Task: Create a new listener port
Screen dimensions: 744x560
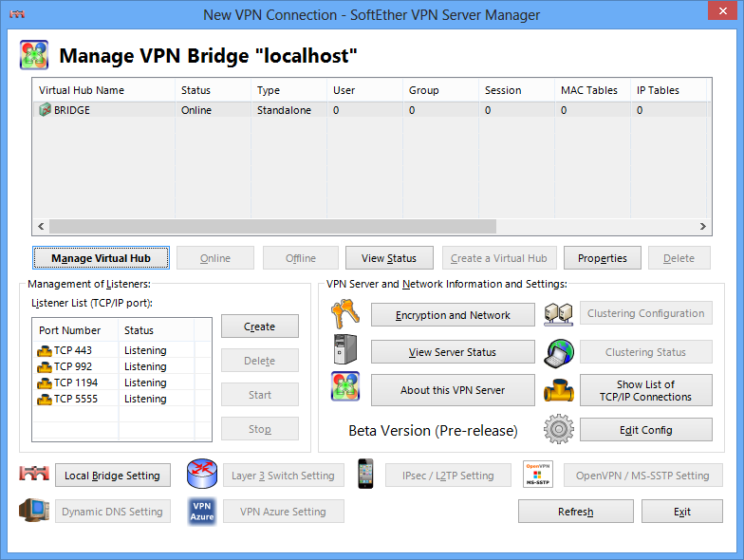Action: pyautogui.click(x=260, y=327)
